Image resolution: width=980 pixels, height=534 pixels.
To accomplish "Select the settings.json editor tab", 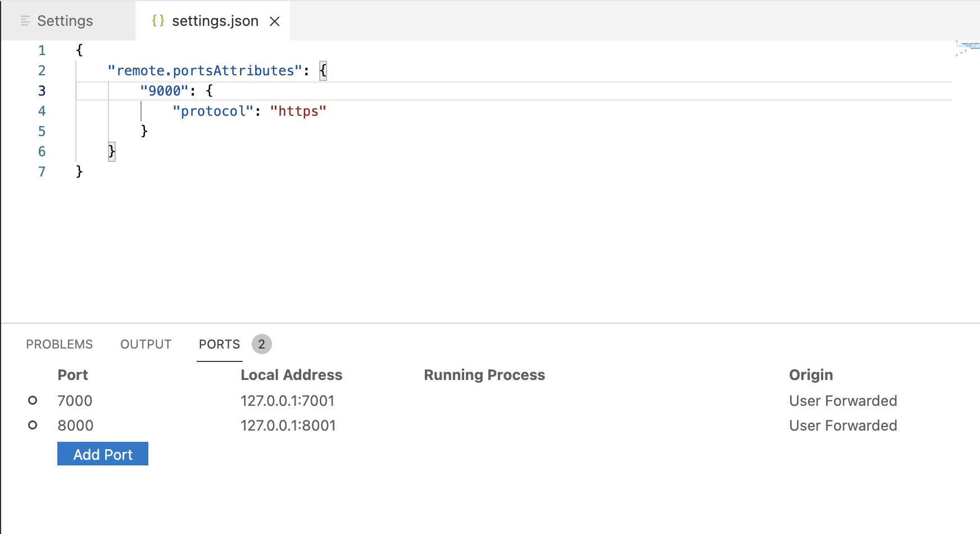I will pos(212,21).
